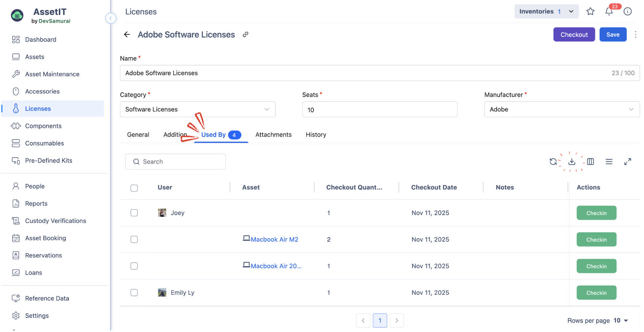Switch to the Attachments tab
Screen dimensions: 644x332
(x=273, y=135)
